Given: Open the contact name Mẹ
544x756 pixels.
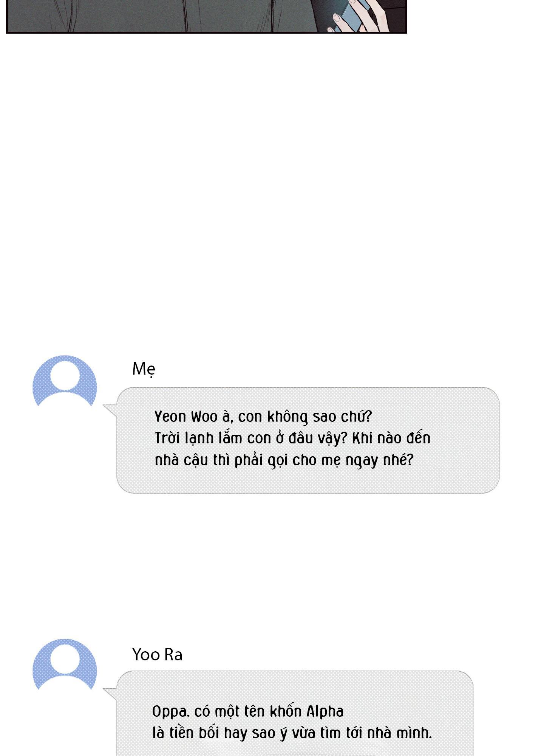Looking at the screenshot, I should coord(144,369).
